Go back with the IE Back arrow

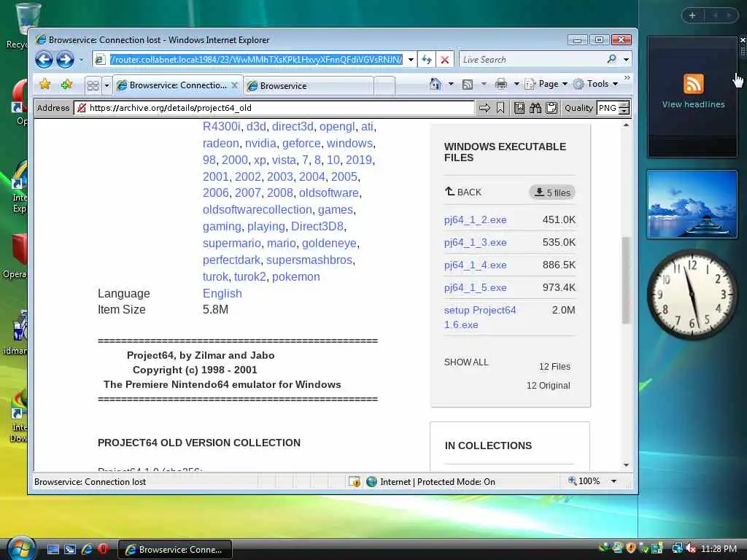coord(44,60)
